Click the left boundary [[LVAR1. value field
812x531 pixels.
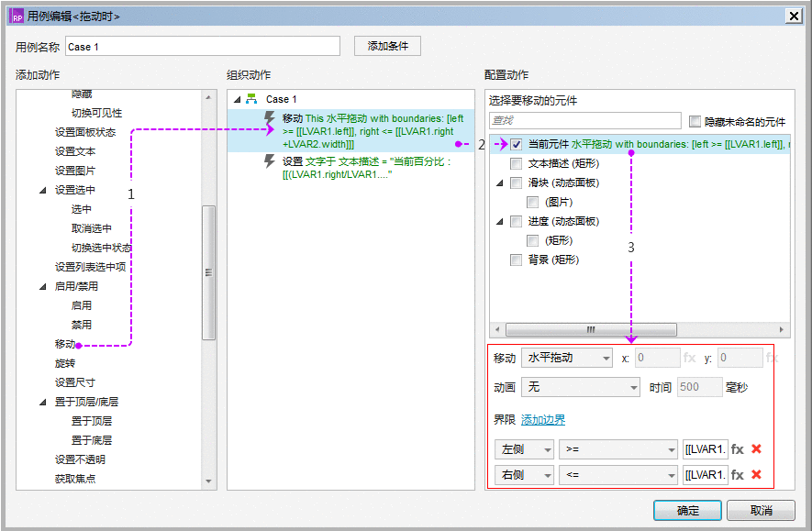pyautogui.click(x=706, y=449)
